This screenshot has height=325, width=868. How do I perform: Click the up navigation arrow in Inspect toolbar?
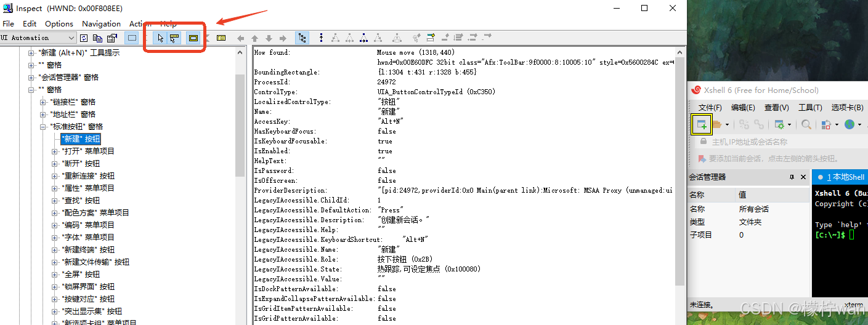pyautogui.click(x=254, y=38)
